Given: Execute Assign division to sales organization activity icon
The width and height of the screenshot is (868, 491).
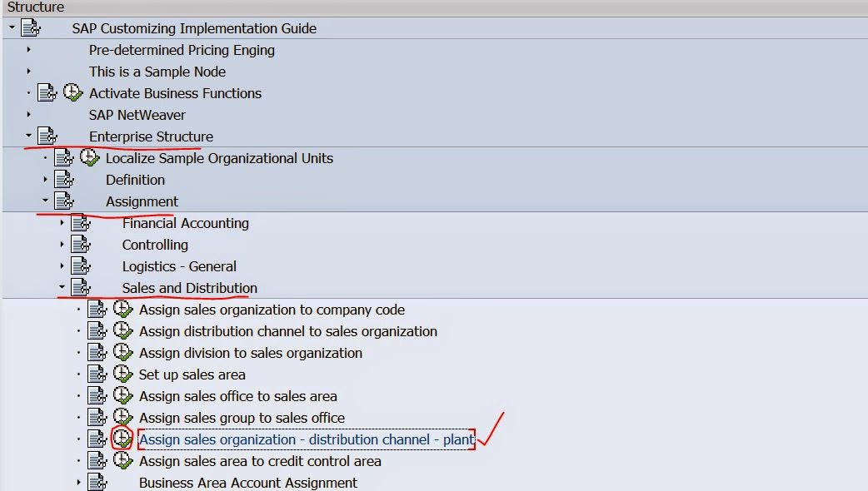Looking at the screenshot, I should 122,353.
